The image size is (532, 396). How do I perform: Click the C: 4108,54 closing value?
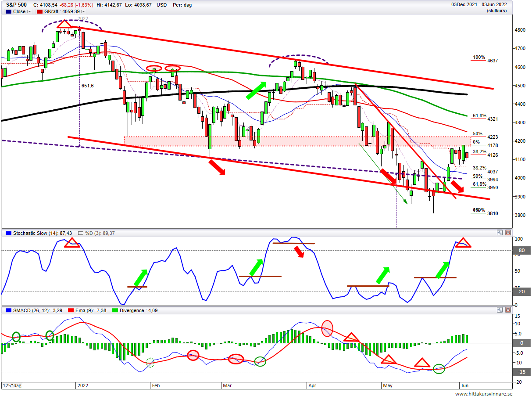tap(46, 5)
